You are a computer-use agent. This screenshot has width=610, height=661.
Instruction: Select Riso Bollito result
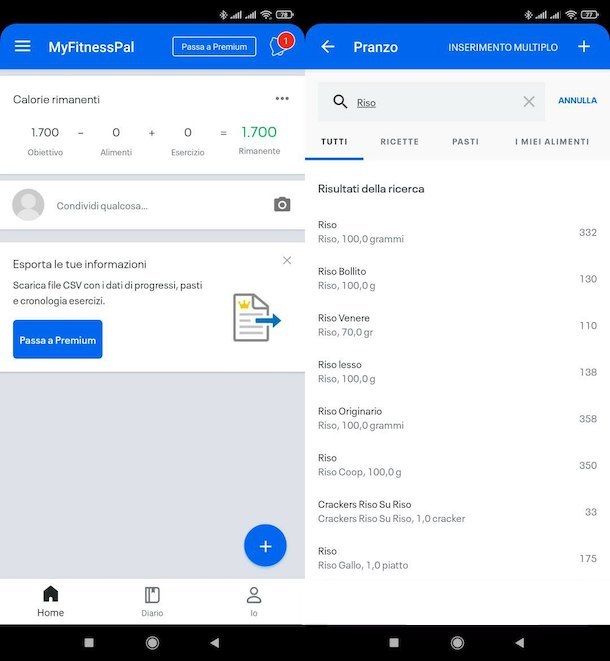pos(457,279)
